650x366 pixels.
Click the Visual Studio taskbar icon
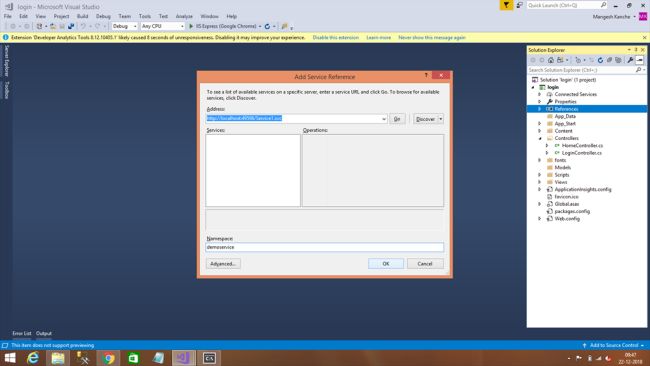pos(184,358)
